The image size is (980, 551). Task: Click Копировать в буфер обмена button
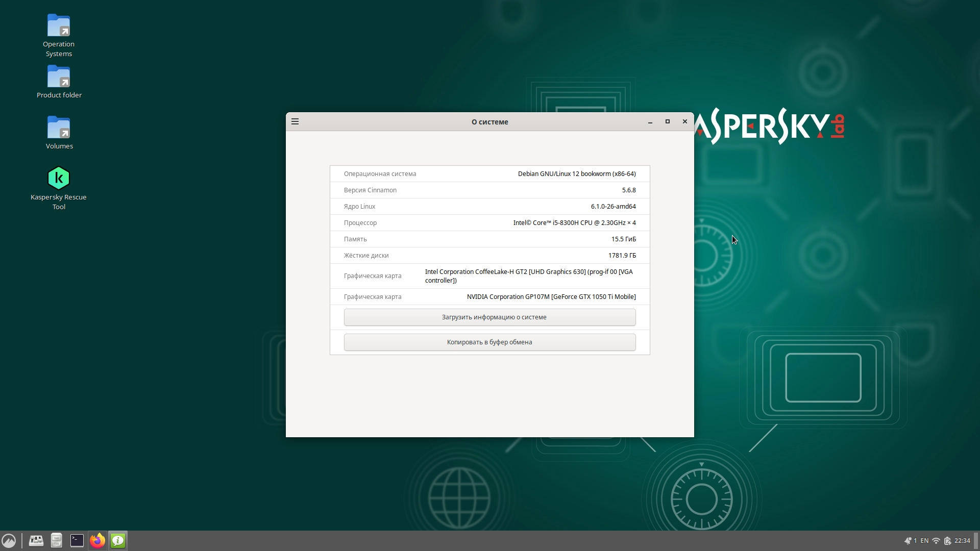point(489,342)
